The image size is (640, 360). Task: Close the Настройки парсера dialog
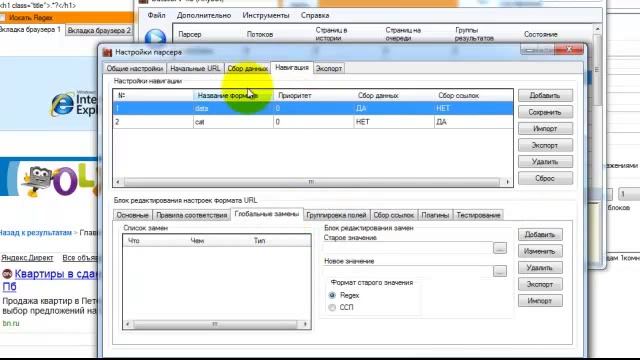569,50
